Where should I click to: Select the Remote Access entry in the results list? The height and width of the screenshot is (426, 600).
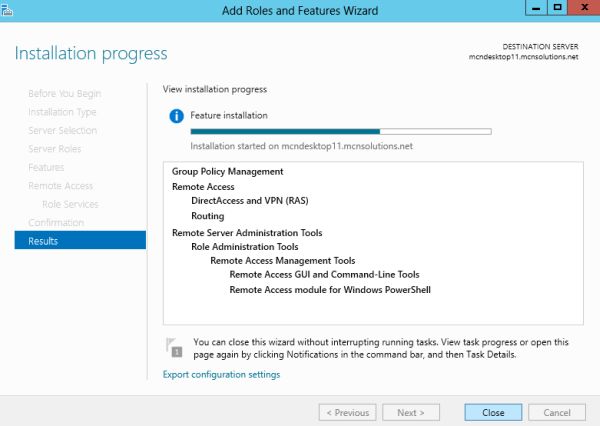pos(203,187)
